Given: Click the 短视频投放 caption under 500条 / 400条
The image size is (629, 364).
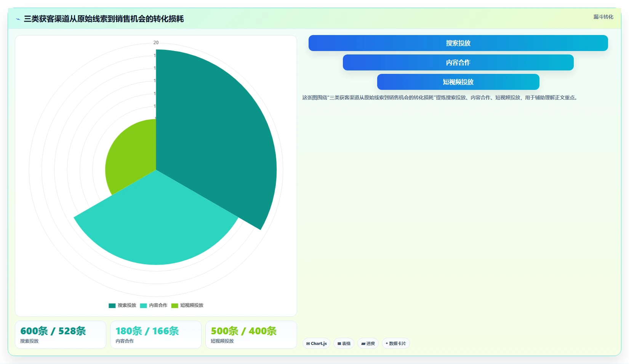Looking at the screenshot, I should (222, 341).
